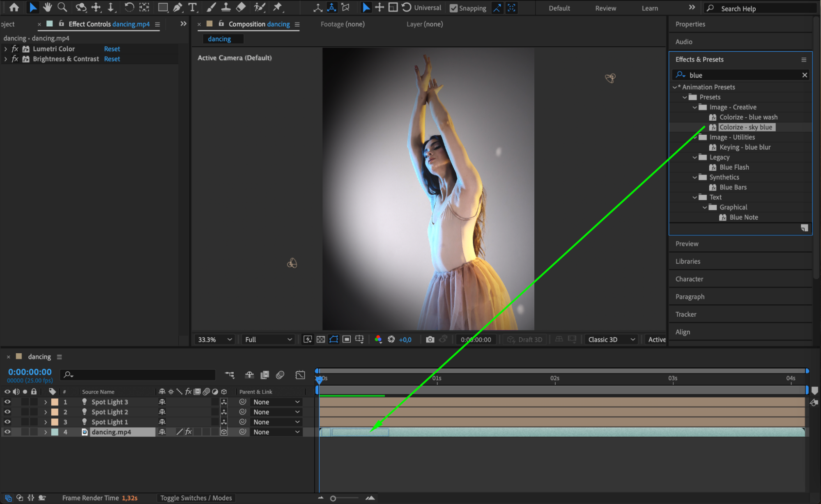The image size is (821, 504).
Task: Open the Classic 3D renderer dropdown
Action: pyautogui.click(x=611, y=339)
